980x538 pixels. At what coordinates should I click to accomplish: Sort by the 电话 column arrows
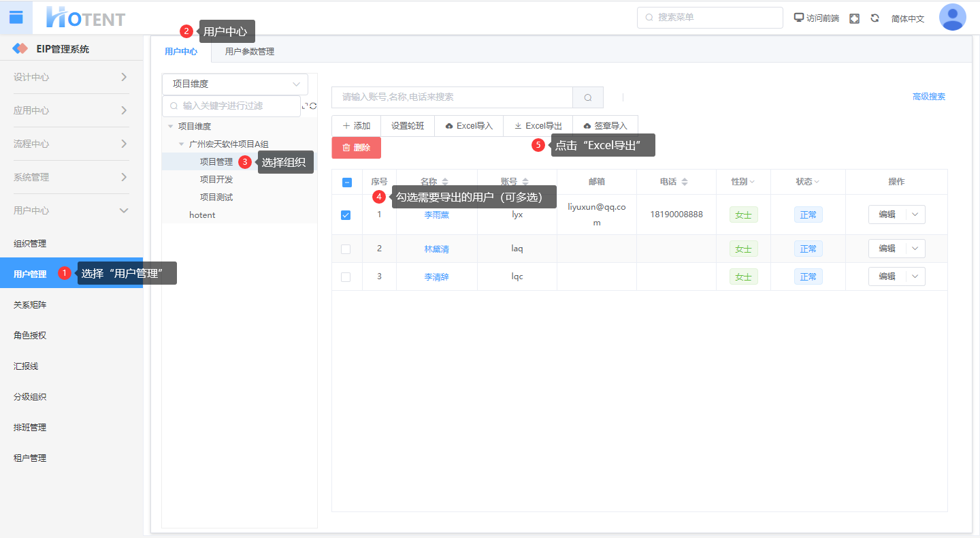pyautogui.click(x=684, y=182)
